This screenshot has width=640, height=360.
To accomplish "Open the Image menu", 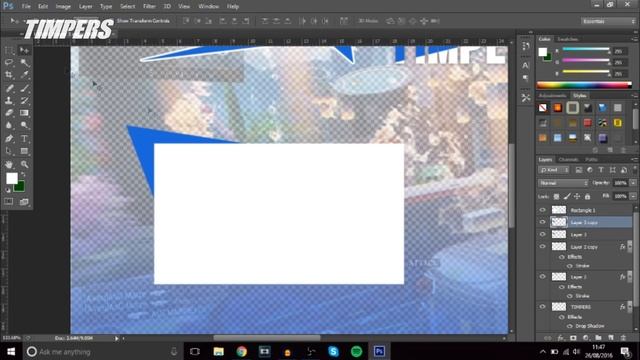I will (x=63, y=7).
